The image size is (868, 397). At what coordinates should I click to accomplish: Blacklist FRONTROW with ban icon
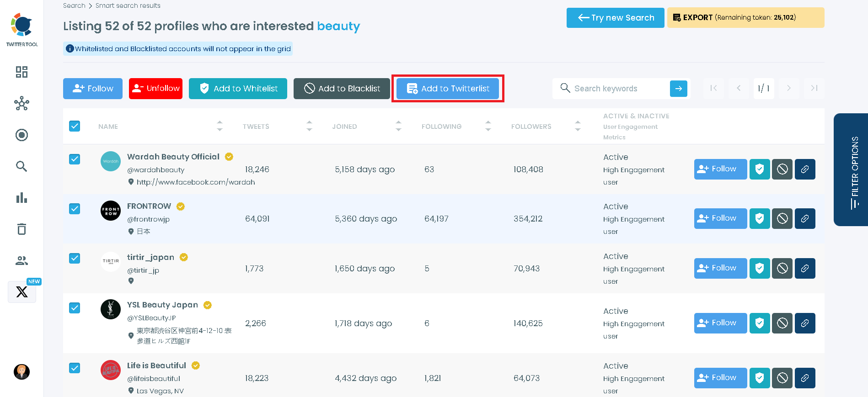tap(782, 218)
